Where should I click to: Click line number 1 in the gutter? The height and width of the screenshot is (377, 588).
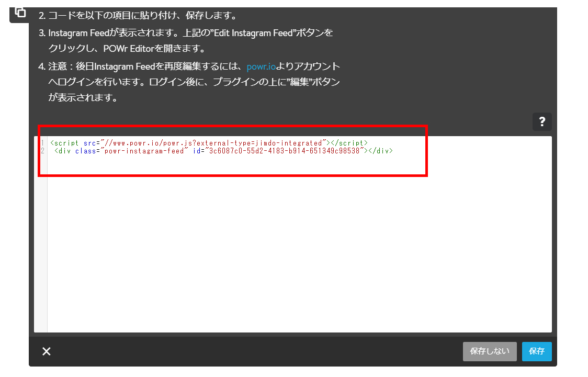(42, 143)
